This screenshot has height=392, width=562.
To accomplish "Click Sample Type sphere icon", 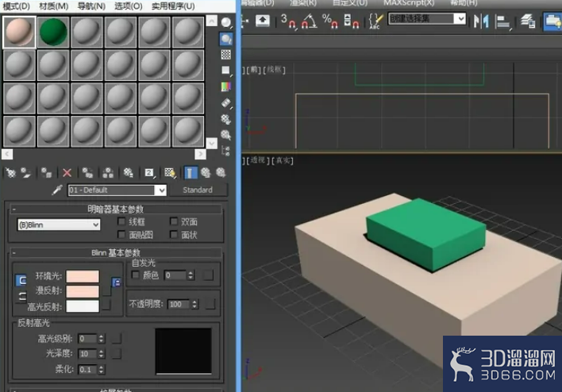I will pyautogui.click(x=226, y=23).
